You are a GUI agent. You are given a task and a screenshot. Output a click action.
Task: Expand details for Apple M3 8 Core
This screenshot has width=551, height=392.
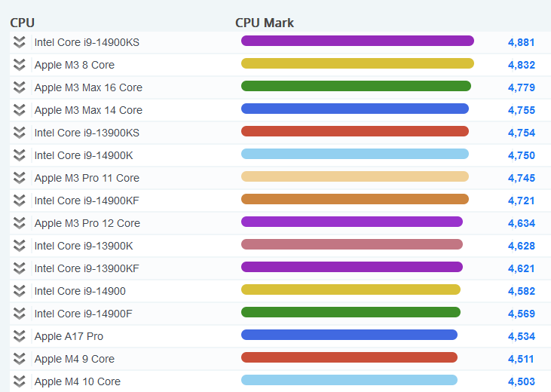pos(20,65)
